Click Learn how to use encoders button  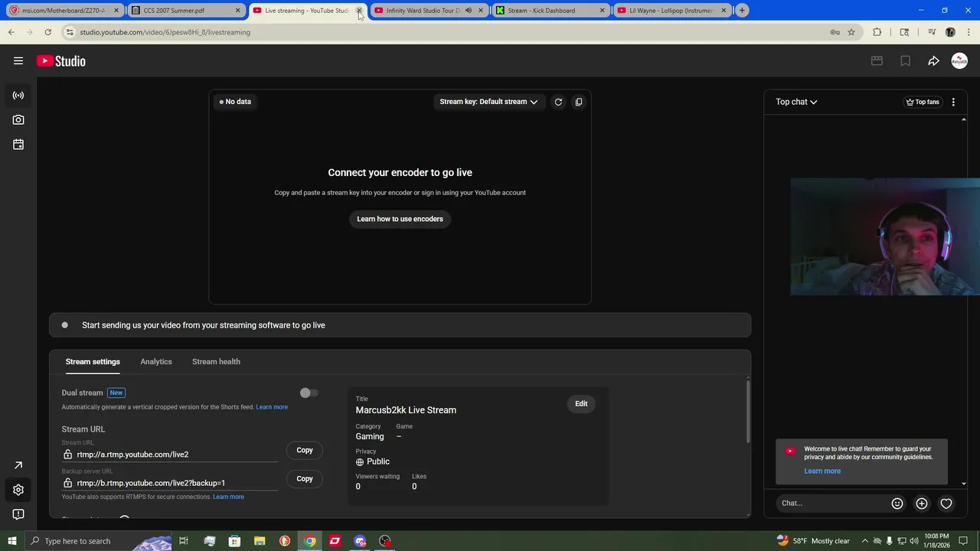(400, 219)
